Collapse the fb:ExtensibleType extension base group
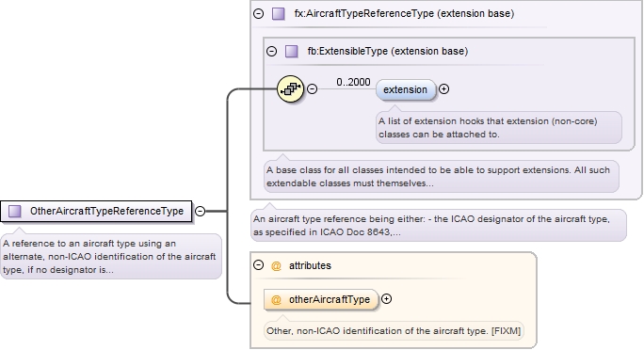 click(x=271, y=52)
